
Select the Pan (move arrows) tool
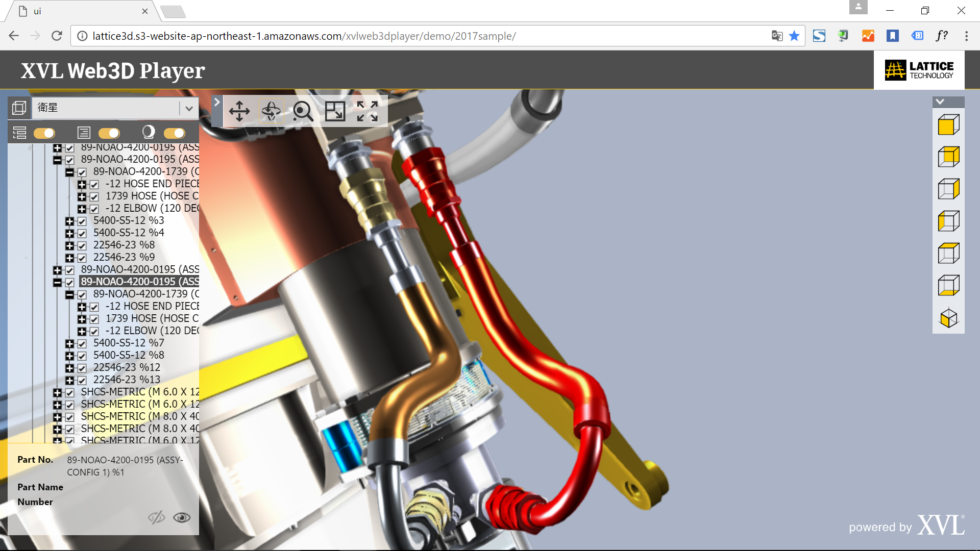(x=239, y=111)
